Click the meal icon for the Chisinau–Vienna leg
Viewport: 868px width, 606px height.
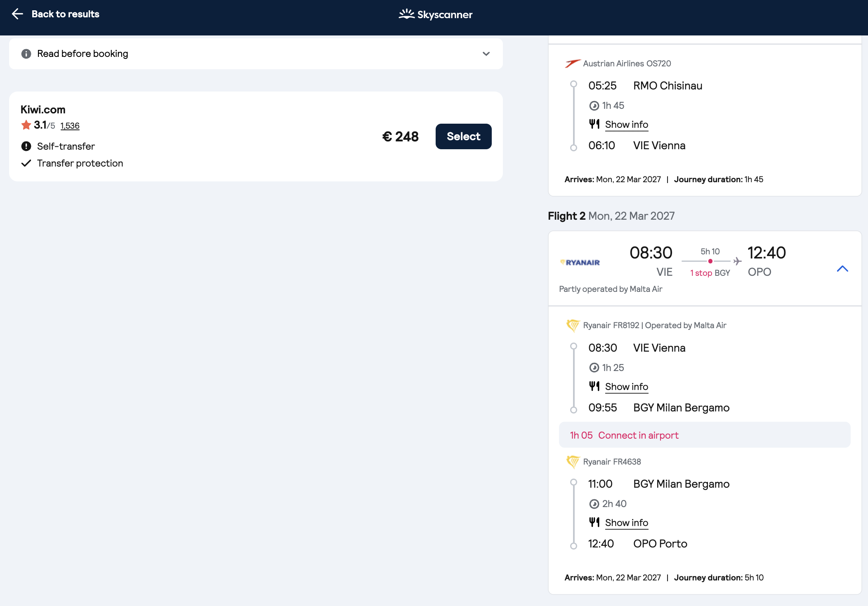594,124
